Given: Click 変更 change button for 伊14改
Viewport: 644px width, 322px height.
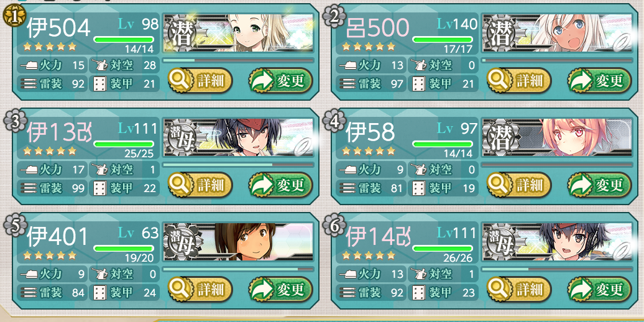Looking at the screenshot, I should pyautogui.click(x=600, y=290).
